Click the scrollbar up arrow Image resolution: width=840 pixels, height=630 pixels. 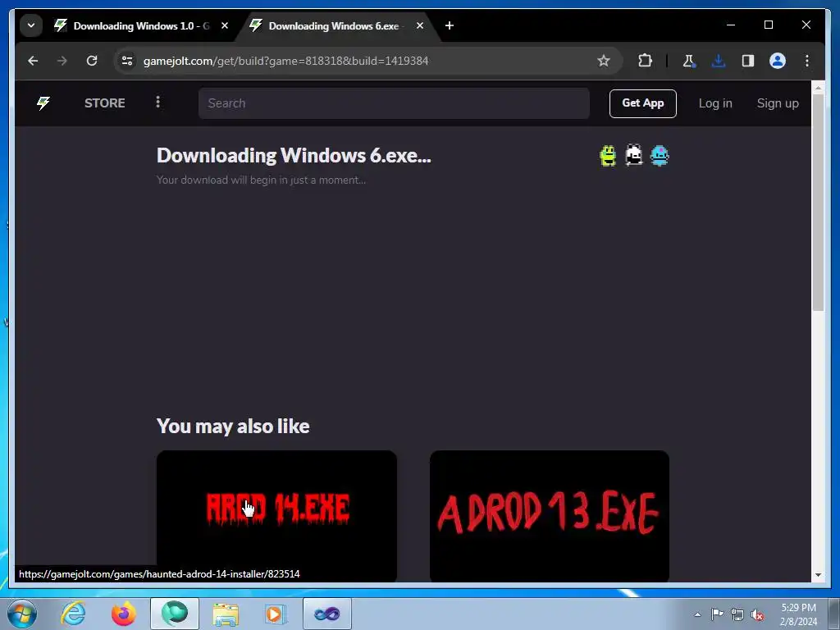coord(818,87)
